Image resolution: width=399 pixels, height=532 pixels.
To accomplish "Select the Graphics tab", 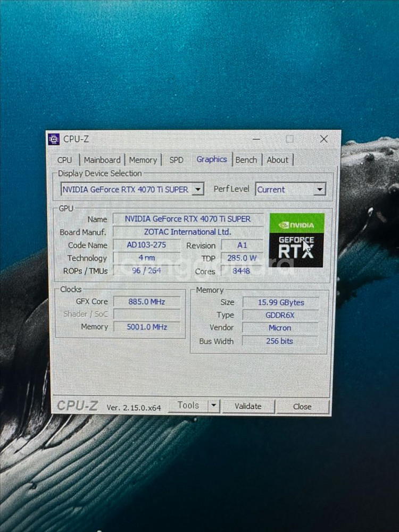I will pos(212,159).
